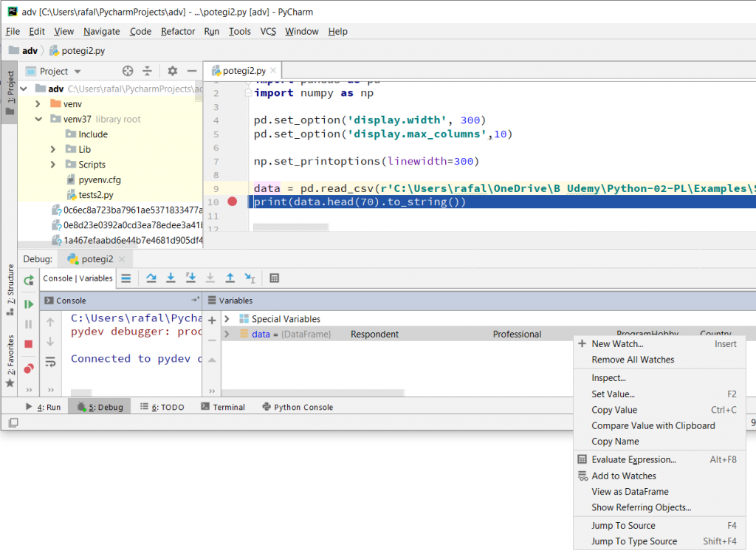Viewport: 756px width, 559px height.
Task: Resume program with green play icon
Action: pyautogui.click(x=29, y=304)
